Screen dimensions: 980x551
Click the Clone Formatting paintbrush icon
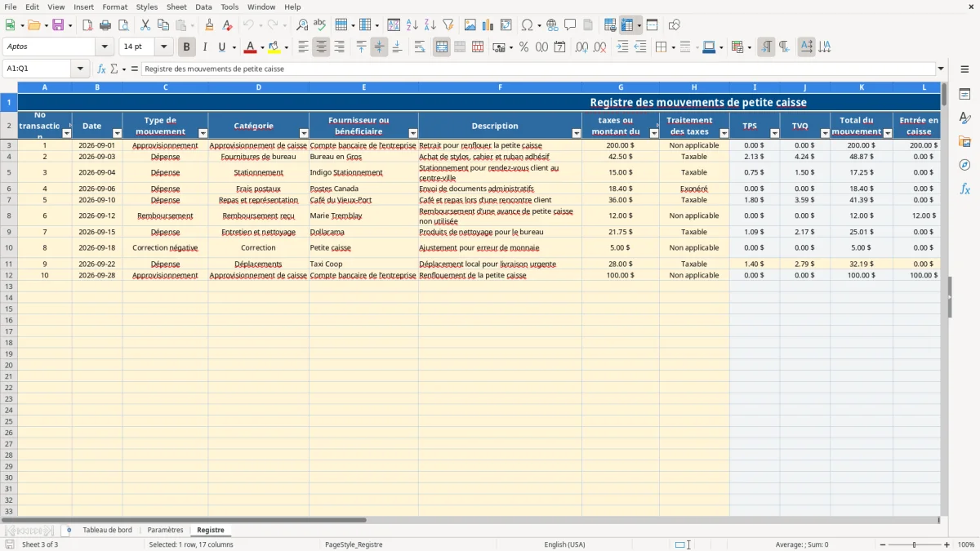tap(210, 25)
